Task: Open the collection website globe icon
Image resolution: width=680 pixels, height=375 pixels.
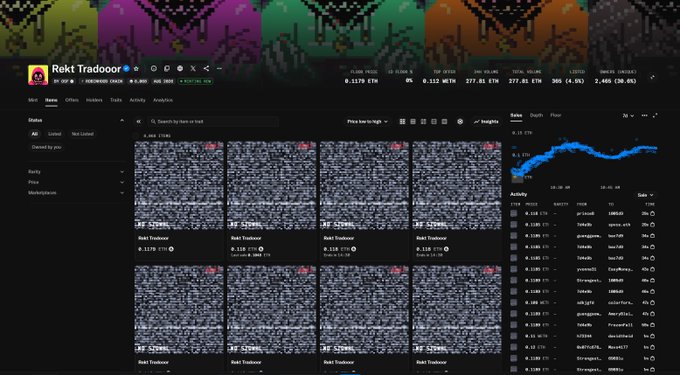Action: point(180,68)
